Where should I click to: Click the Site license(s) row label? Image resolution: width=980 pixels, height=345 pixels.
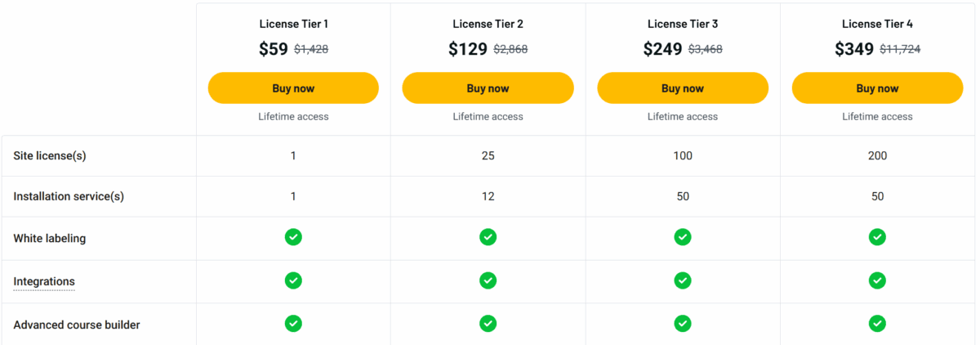click(50, 156)
